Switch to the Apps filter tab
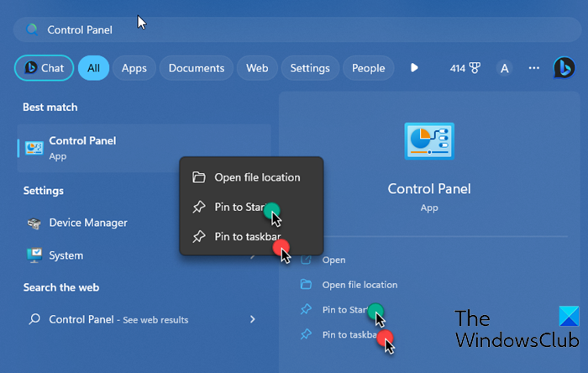 134,68
